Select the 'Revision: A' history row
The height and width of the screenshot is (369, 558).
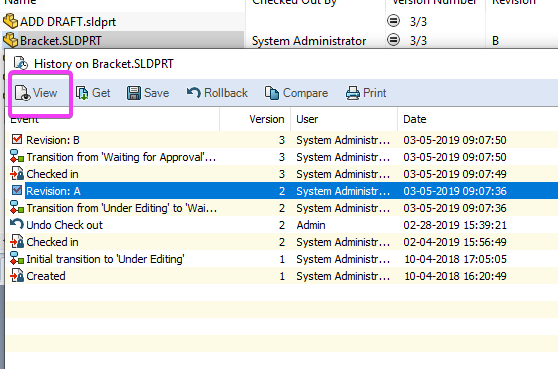click(x=282, y=191)
